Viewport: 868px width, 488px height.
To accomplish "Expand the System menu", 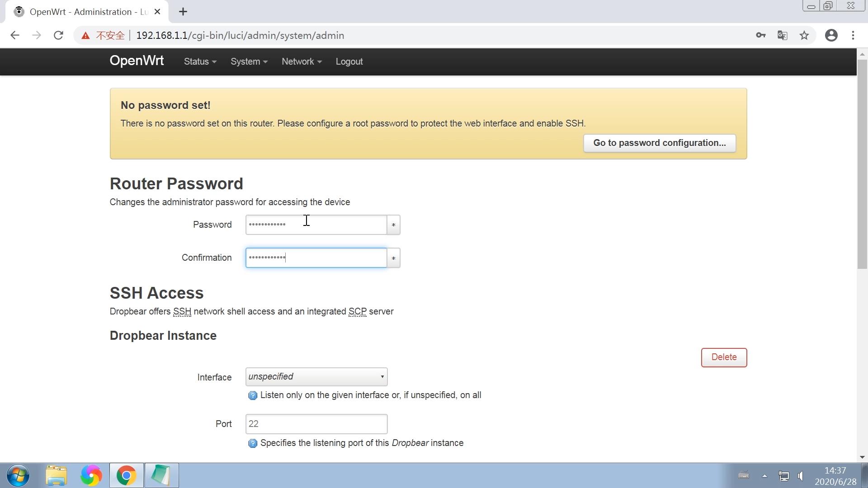I will coord(249,61).
